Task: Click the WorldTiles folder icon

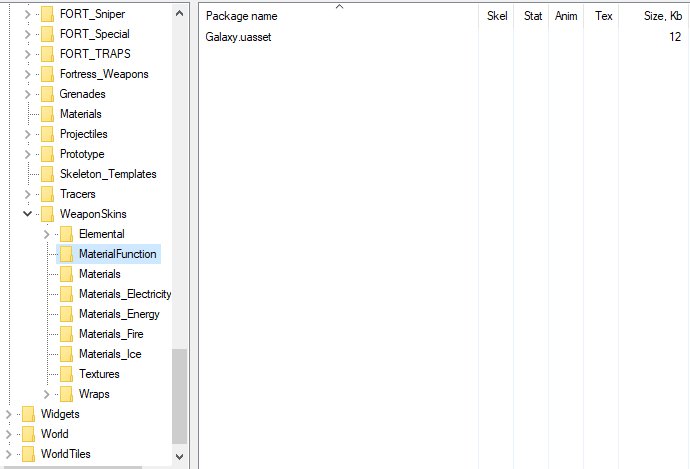Action: 28,454
